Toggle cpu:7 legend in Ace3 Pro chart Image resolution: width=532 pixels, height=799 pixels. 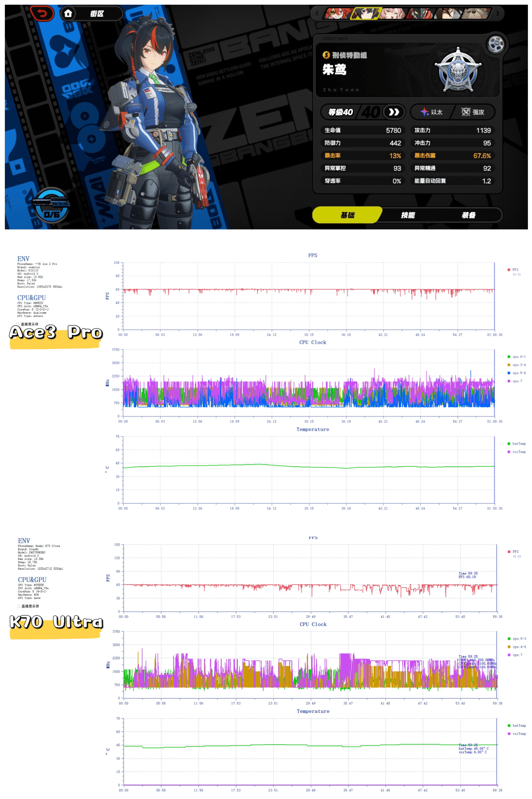pos(515,381)
